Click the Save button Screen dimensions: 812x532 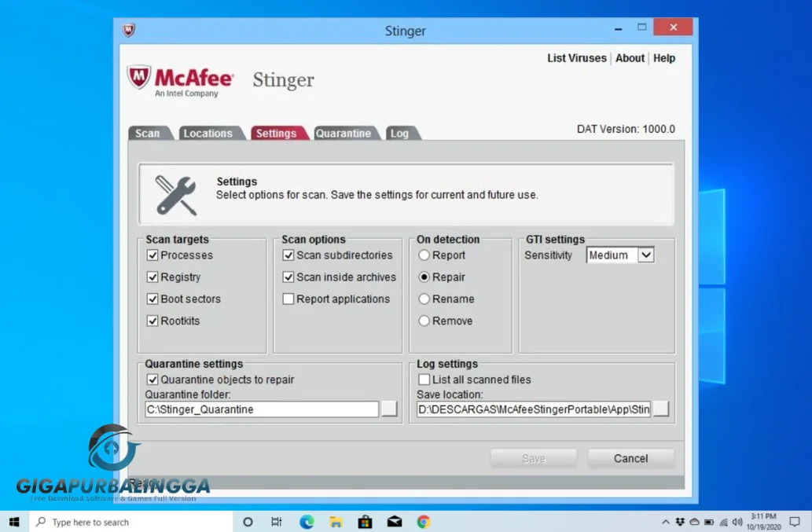tap(534, 458)
